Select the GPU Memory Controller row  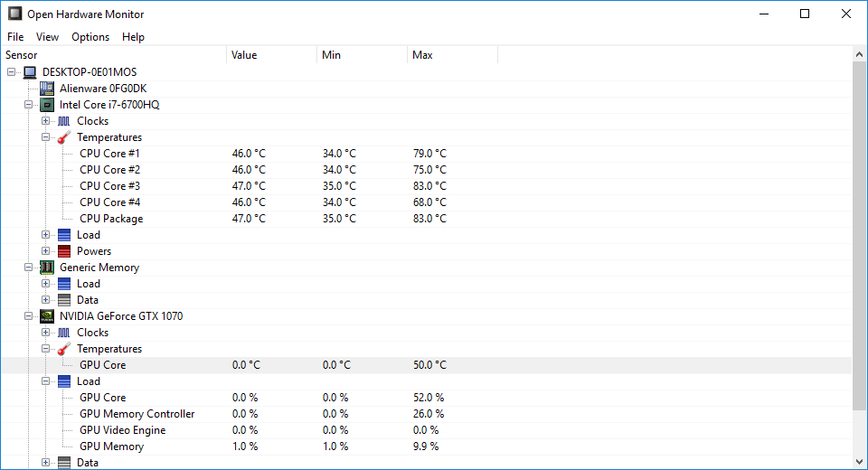tap(426, 414)
